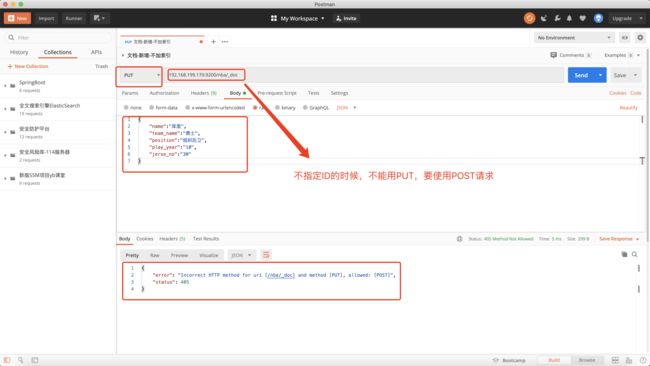650x366 pixels.
Task: Click the copy response icon
Action: (x=624, y=255)
